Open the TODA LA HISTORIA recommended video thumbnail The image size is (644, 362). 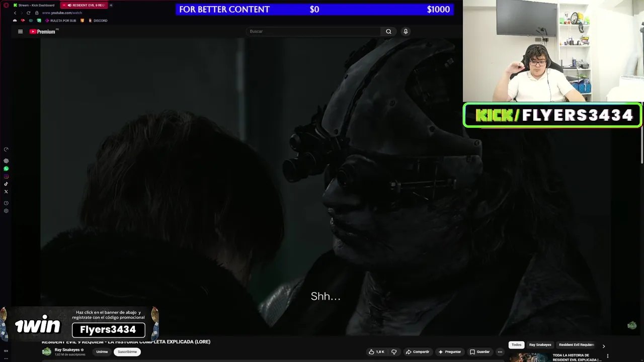click(x=529, y=357)
